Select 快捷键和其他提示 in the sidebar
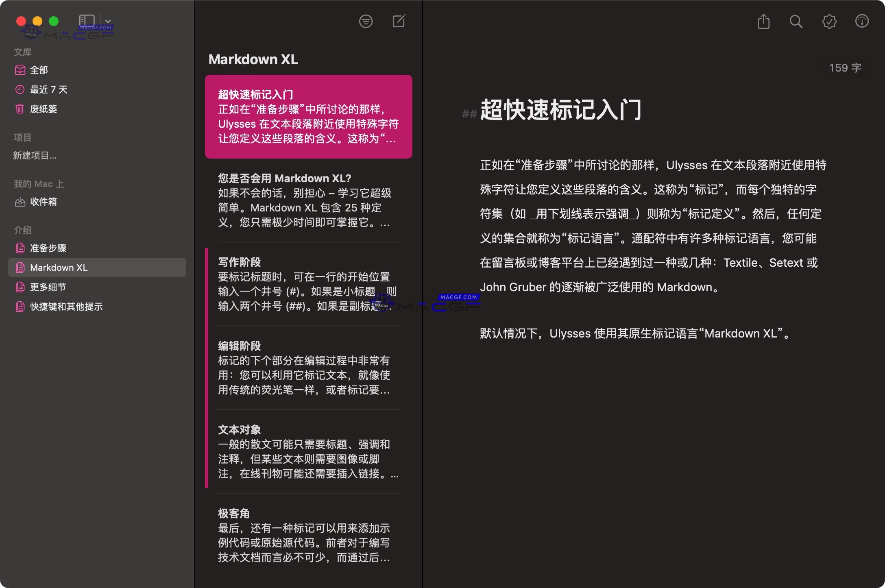The height and width of the screenshot is (588, 885). point(66,307)
